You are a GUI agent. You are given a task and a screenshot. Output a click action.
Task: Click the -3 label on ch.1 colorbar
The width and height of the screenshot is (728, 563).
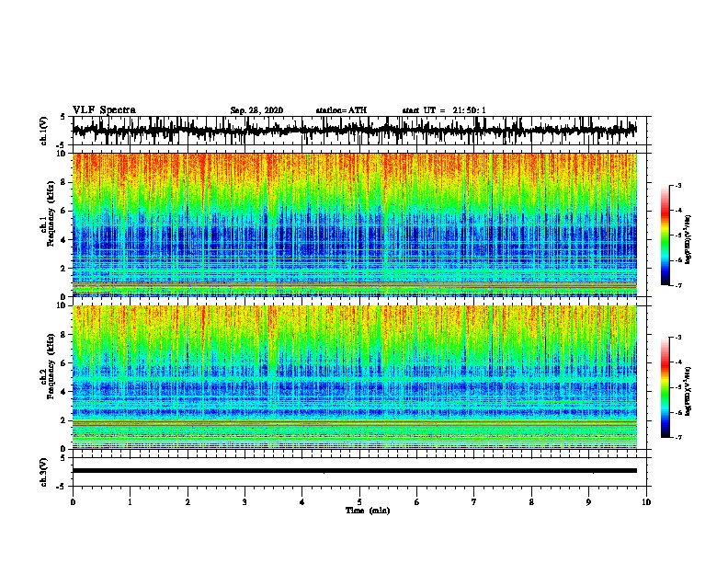pos(677,186)
